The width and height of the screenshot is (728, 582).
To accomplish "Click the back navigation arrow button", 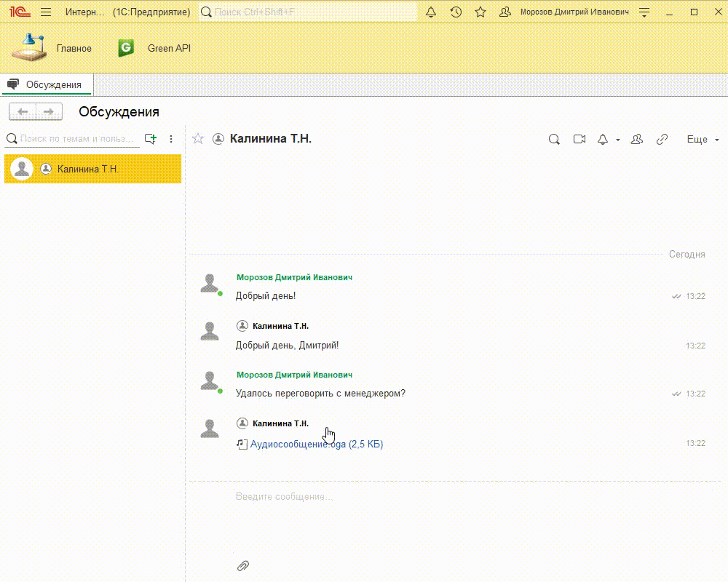I will pyautogui.click(x=23, y=111).
